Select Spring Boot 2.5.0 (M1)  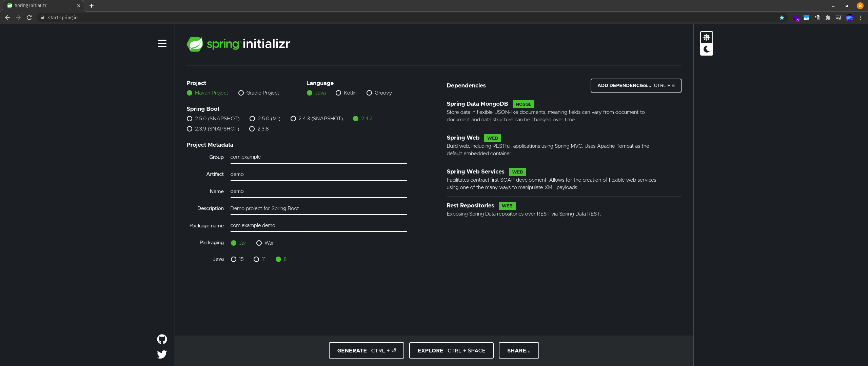(265, 119)
